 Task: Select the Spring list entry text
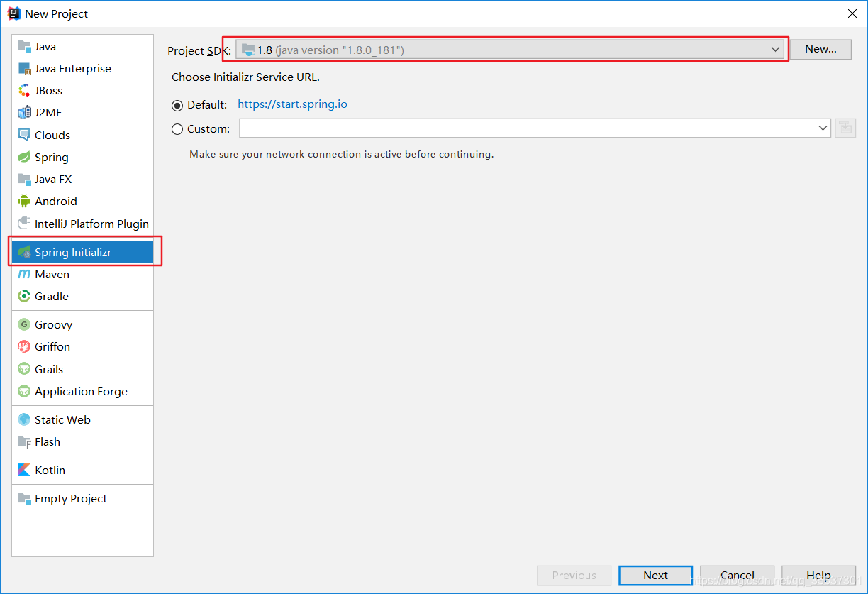click(x=52, y=158)
